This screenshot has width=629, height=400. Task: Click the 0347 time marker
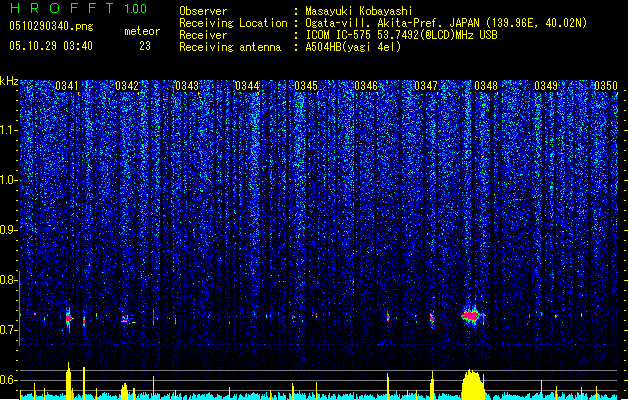click(426, 86)
